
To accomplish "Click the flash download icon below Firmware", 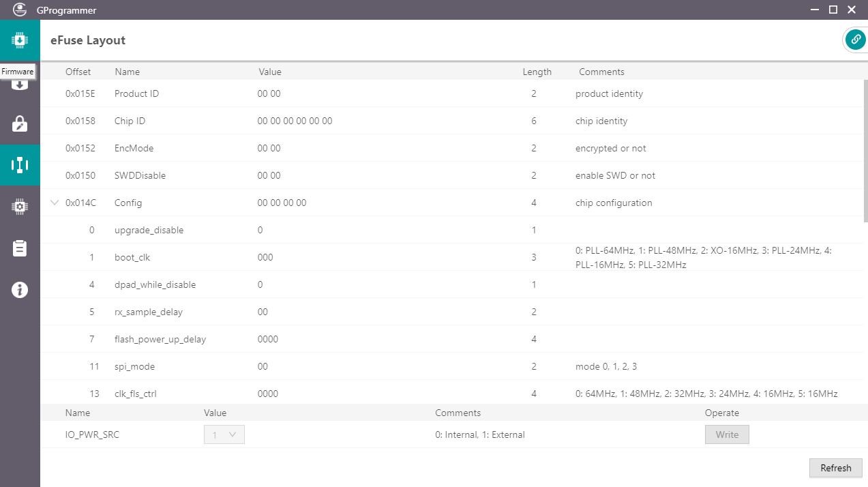I will 20,85.
